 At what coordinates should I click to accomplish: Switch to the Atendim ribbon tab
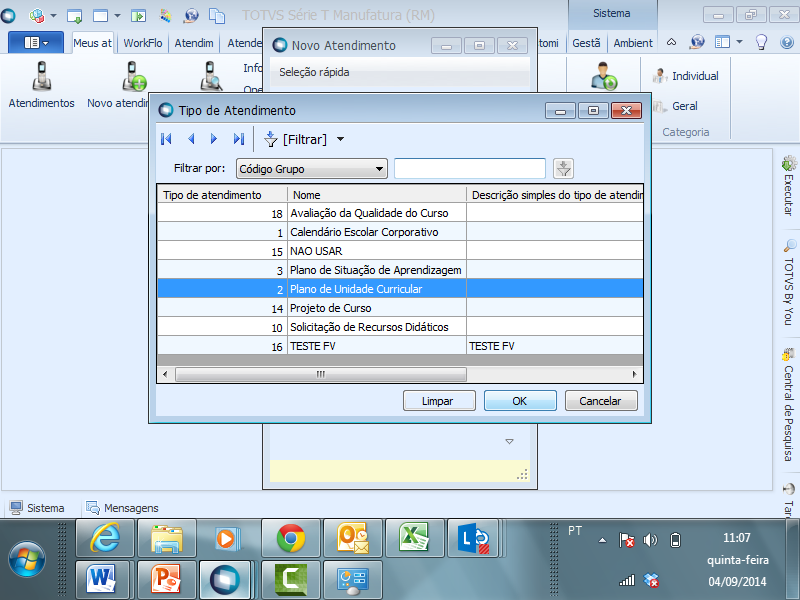tap(194, 43)
